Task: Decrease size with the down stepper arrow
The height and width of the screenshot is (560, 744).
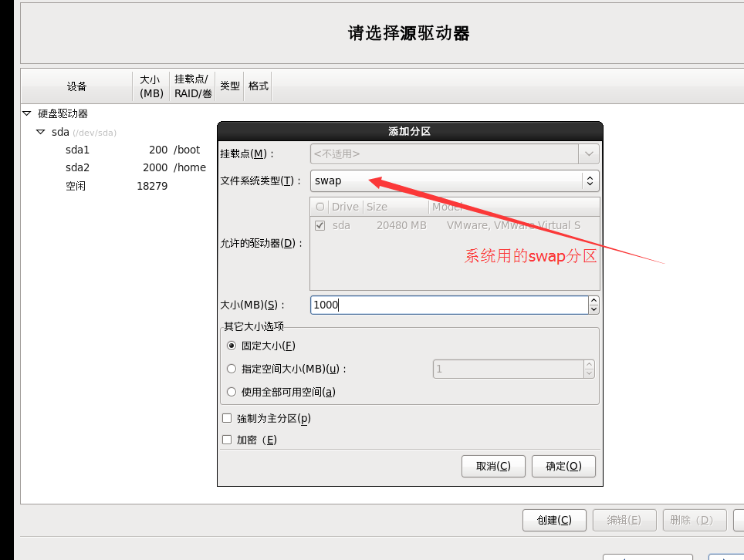Action: point(594,309)
